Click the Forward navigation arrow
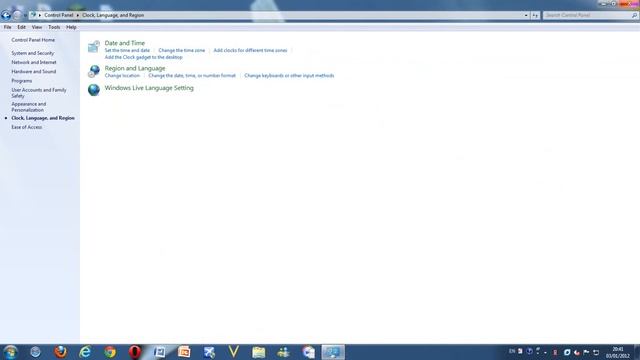Image resolution: width=640 pixels, height=360 pixels. click(x=17, y=16)
